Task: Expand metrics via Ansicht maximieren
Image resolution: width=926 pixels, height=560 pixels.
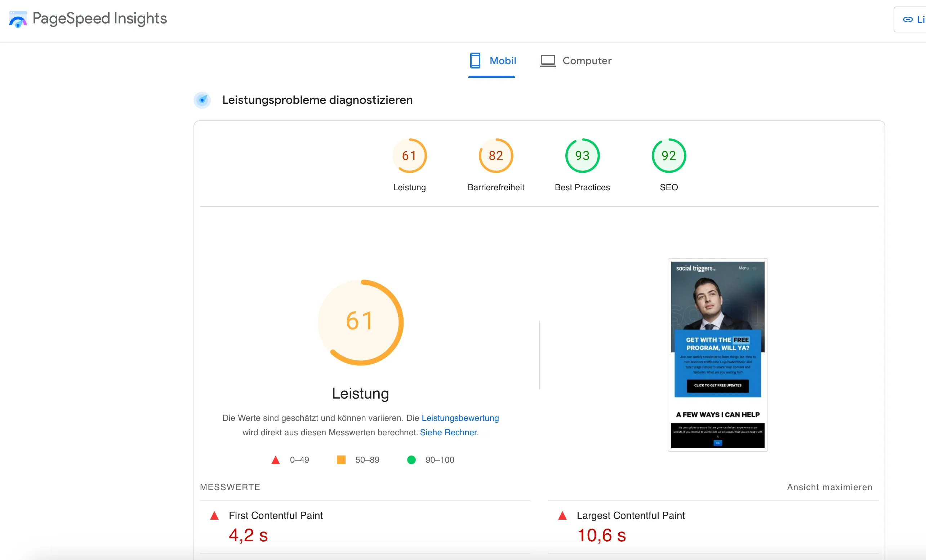Action: coord(829,487)
